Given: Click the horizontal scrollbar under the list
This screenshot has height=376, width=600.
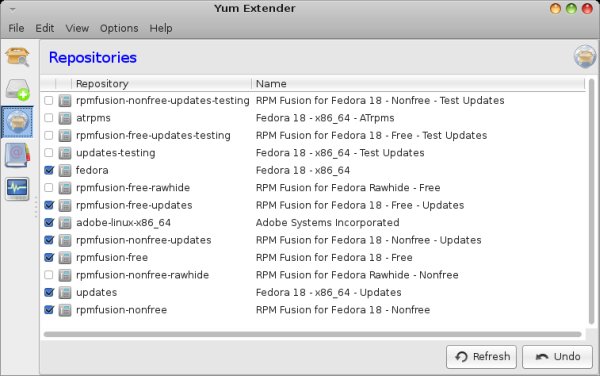Looking at the screenshot, I should [x=313, y=335].
